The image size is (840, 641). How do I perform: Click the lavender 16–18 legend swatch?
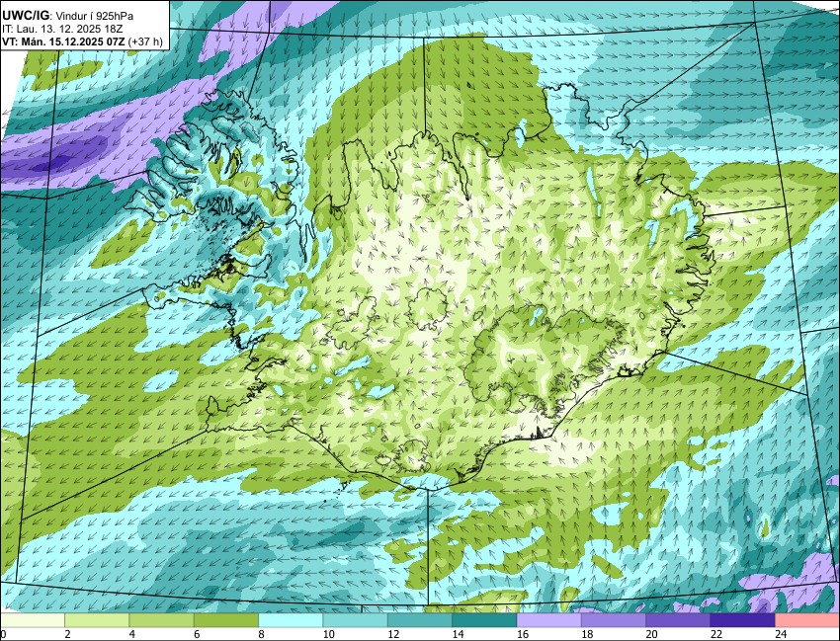click(x=549, y=620)
